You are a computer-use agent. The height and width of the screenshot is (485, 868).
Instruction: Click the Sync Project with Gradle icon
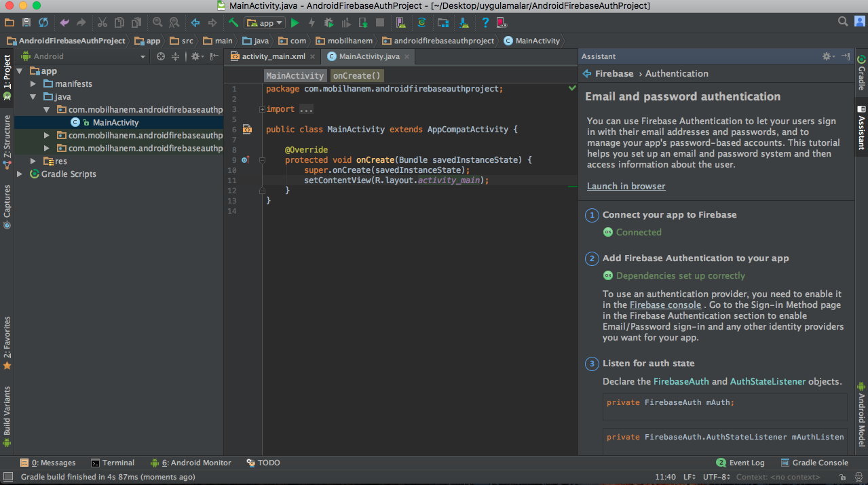[421, 23]
